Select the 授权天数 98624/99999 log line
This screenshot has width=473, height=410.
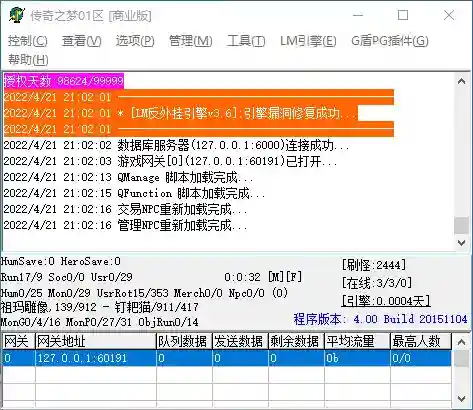pyautogui.click(x=64, y=81)
